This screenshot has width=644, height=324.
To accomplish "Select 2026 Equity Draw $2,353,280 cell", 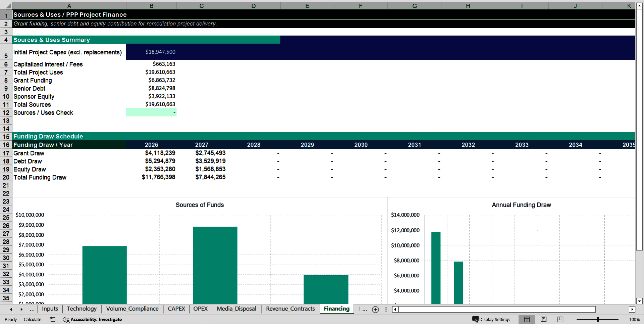I will coord(151,169).
